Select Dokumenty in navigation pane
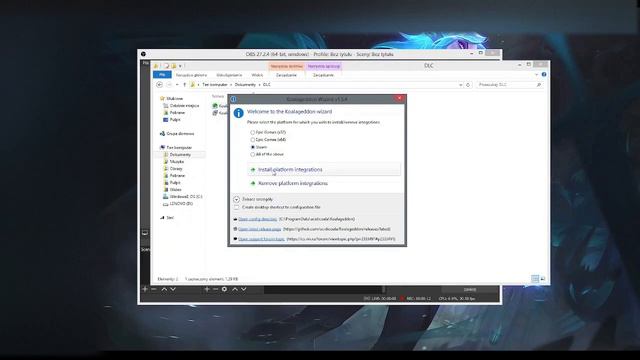The height and width of the screenshot is (360, 640). (x=177, y=155)
